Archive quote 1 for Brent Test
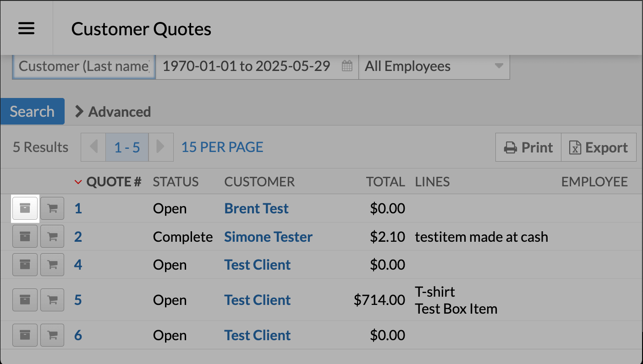 pyautogui.click(x=25, y=209)
